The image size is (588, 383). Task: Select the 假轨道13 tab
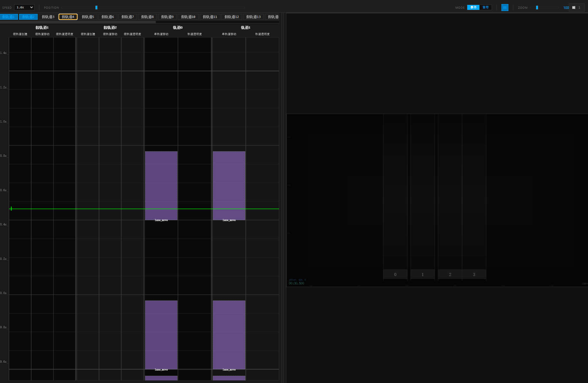[x=253, y=17]
